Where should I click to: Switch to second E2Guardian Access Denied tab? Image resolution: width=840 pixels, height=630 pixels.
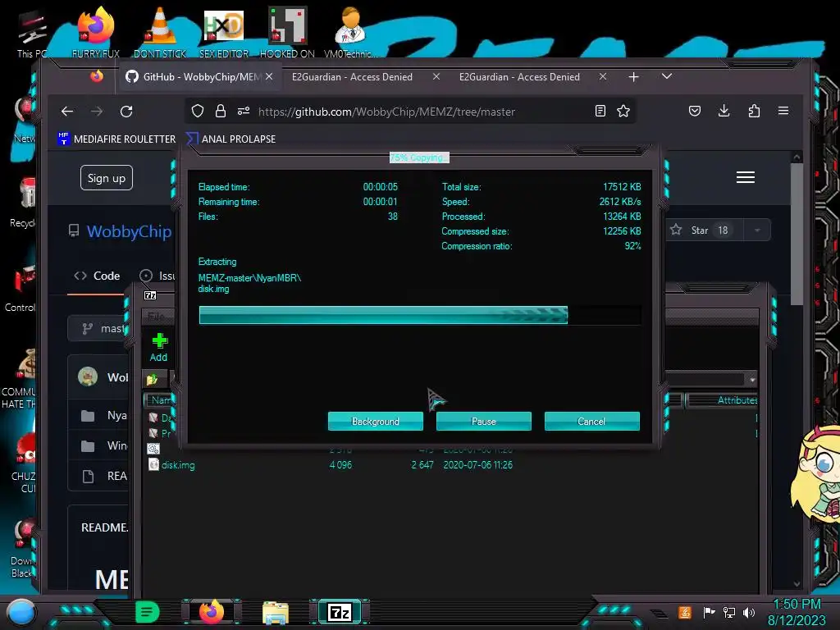pos(519,76)
